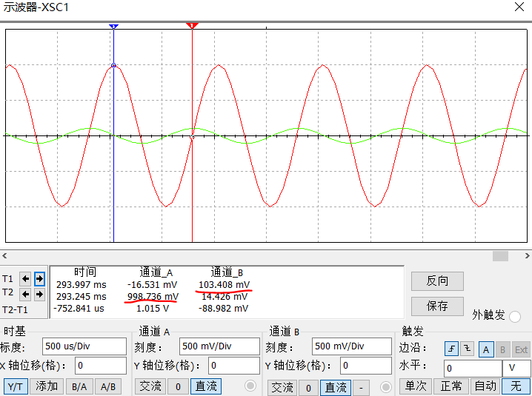532x396 pixels.
Task: Click channel B reading 103.408 mV
Action: pyautogui.click(x=225, y=285)
